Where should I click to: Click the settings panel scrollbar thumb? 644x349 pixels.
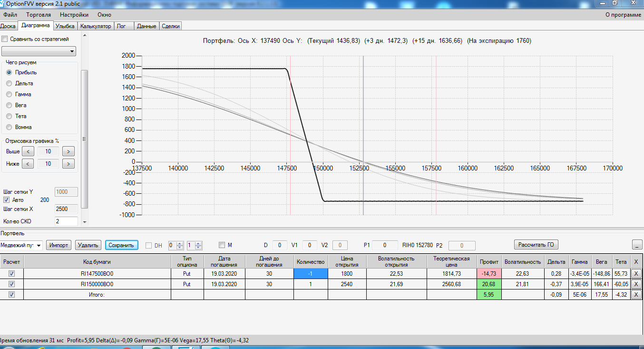click(x=85, y=139)
